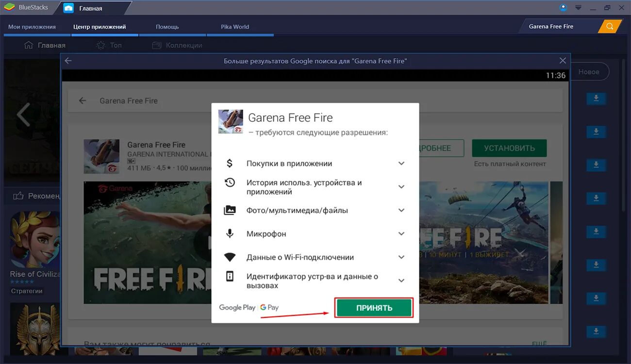Click the Free Fire video screenshot thumbnail
Viewport: 631px width, 364px height.
click(x=148, y=243)
